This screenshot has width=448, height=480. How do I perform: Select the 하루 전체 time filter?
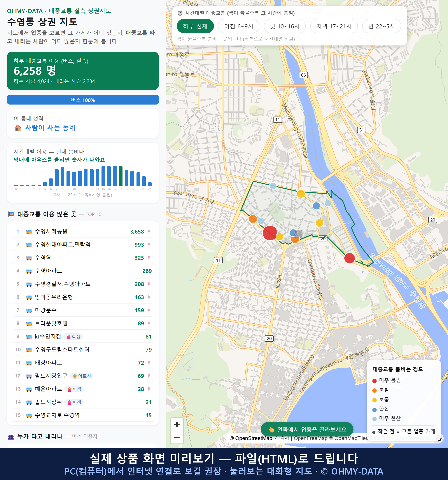coord(195,26)
